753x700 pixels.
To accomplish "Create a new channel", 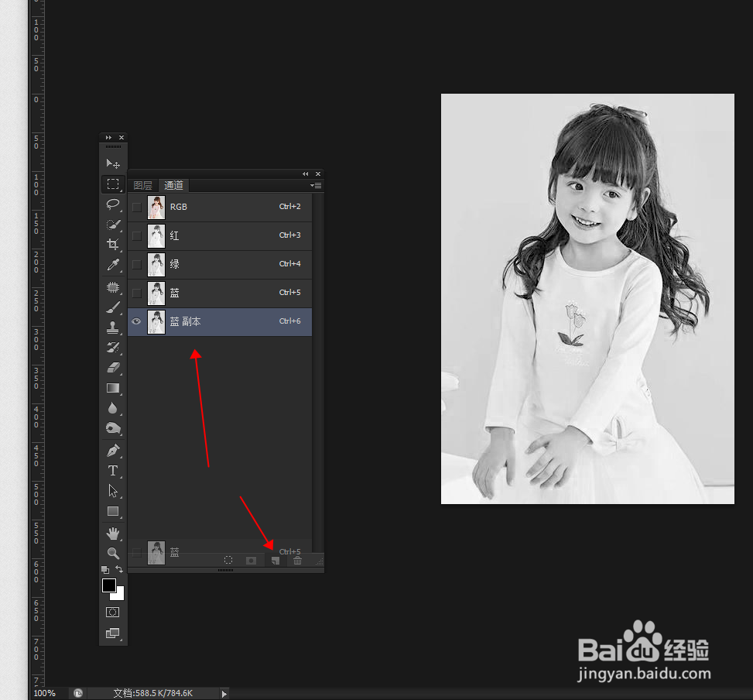I will (x=275, y=561).
